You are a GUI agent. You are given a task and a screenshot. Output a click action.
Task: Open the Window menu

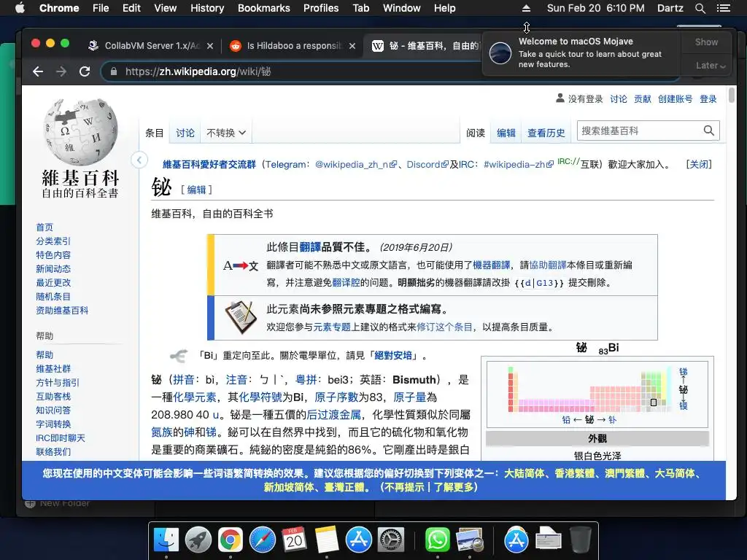pos(402,8)
